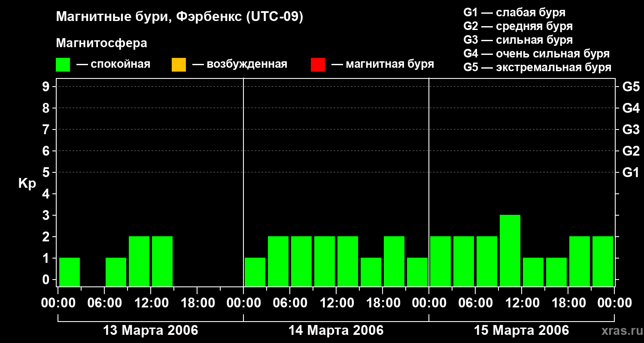
Task: Click the orange 'возбужденная' legend swatch
Action: point(179,65)
